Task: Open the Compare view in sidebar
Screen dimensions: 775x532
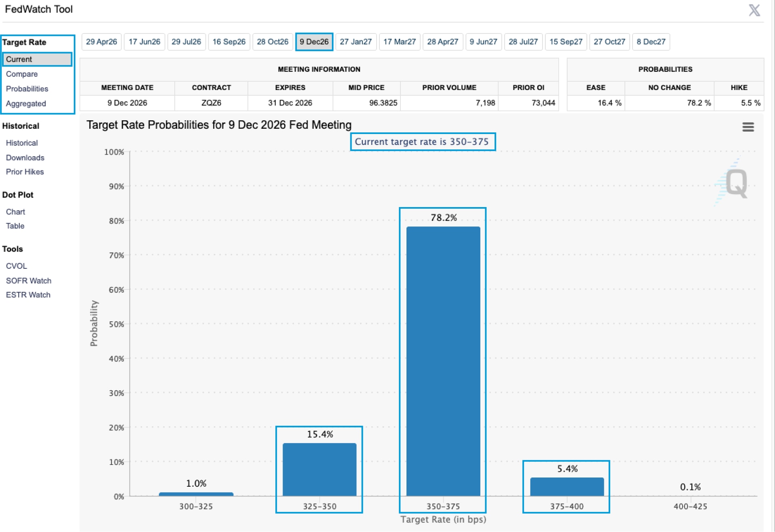Action: click(22, 74)
